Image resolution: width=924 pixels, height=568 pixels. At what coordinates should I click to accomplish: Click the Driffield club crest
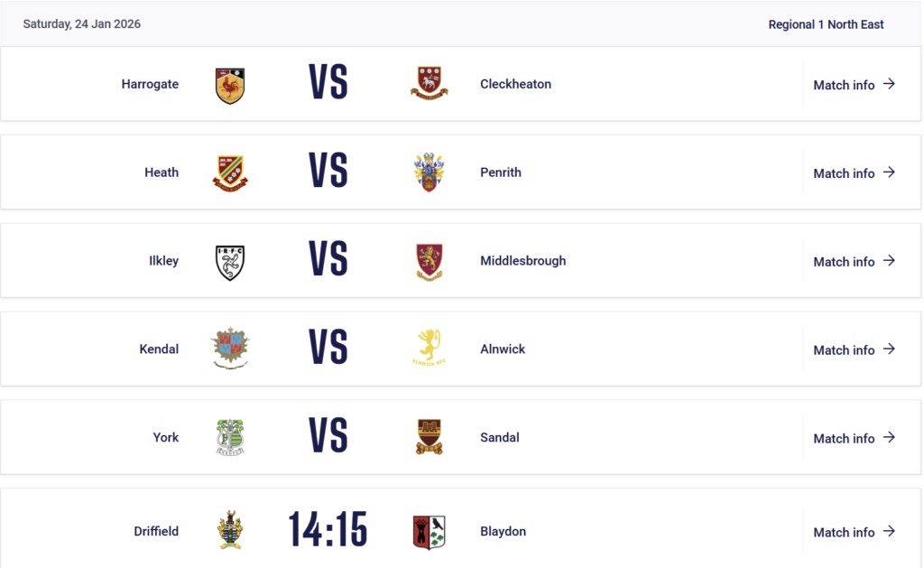230,531
